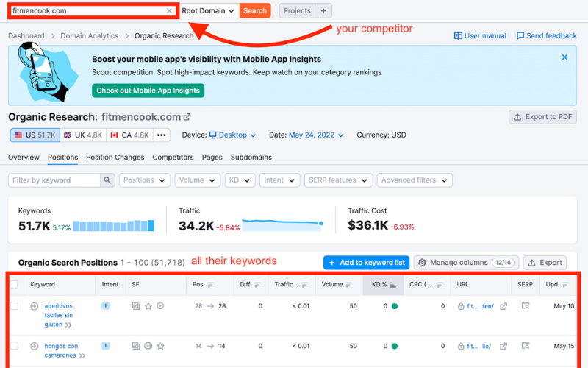This screenshot has width=588, height=368.
Task: Click star reviews icon in hongos con camarones row
Action: pyautogui.click(x=160, y=346)
